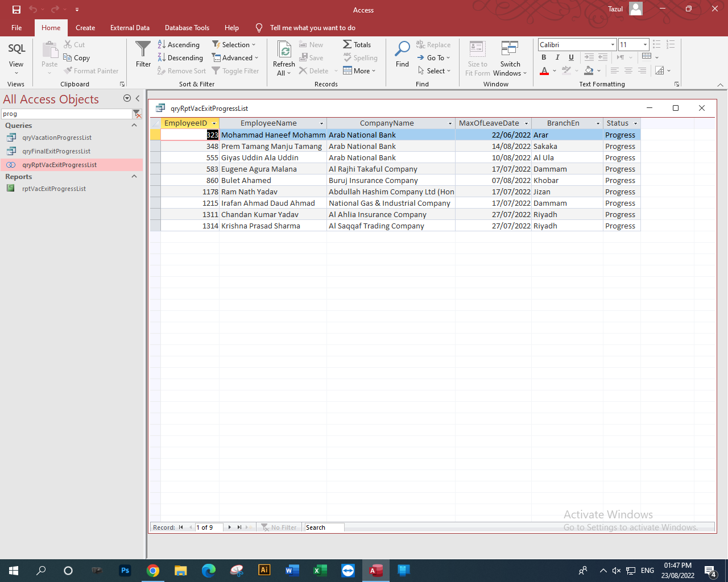Viewport: 728px width, 582px height.
Task: Open the File tab
Action: point(16,27)
